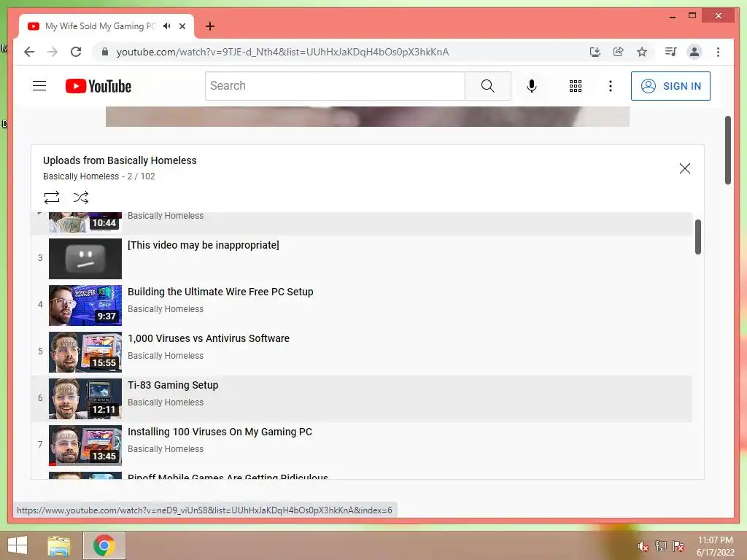This screenshot has height=560, width=747.
Task: Start voice search with the microphone
Action: (x=532, y=86)
